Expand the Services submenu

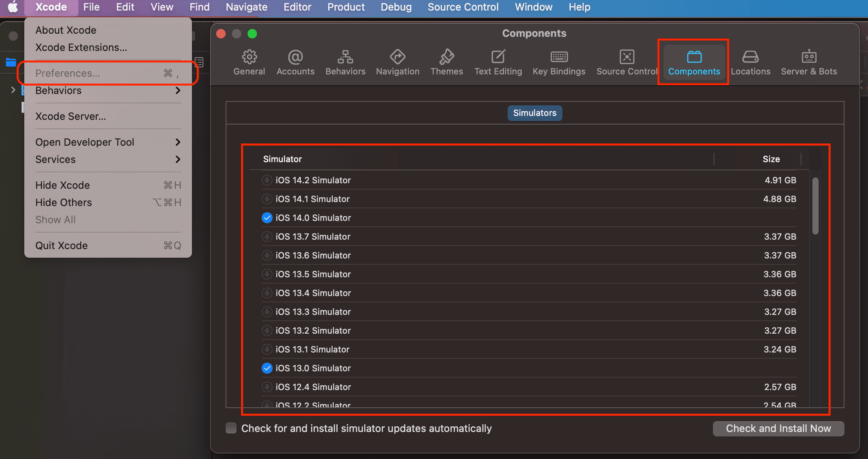[108, 159]
